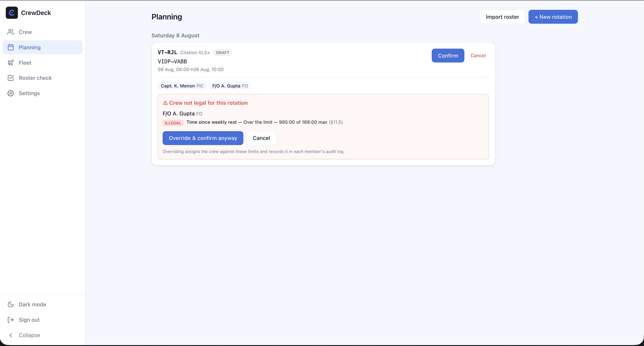Open the Fleet airplane icon
The image size is (644, 346).
pos(11,63)
